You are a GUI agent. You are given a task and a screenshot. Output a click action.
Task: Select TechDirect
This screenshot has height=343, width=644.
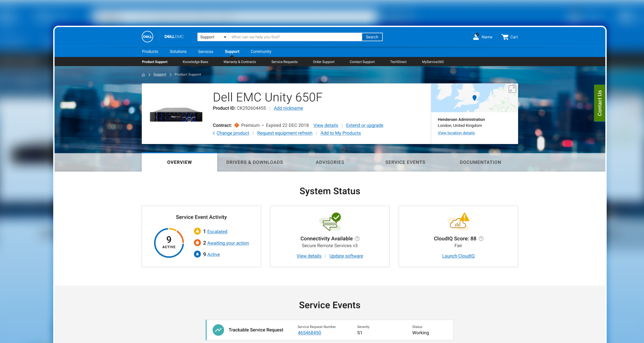tap(398, 62)
